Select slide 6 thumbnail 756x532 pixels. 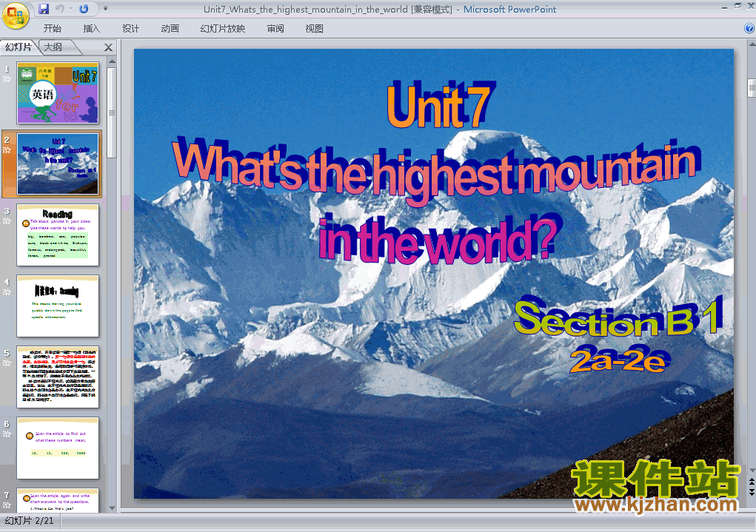pos(58,448)
